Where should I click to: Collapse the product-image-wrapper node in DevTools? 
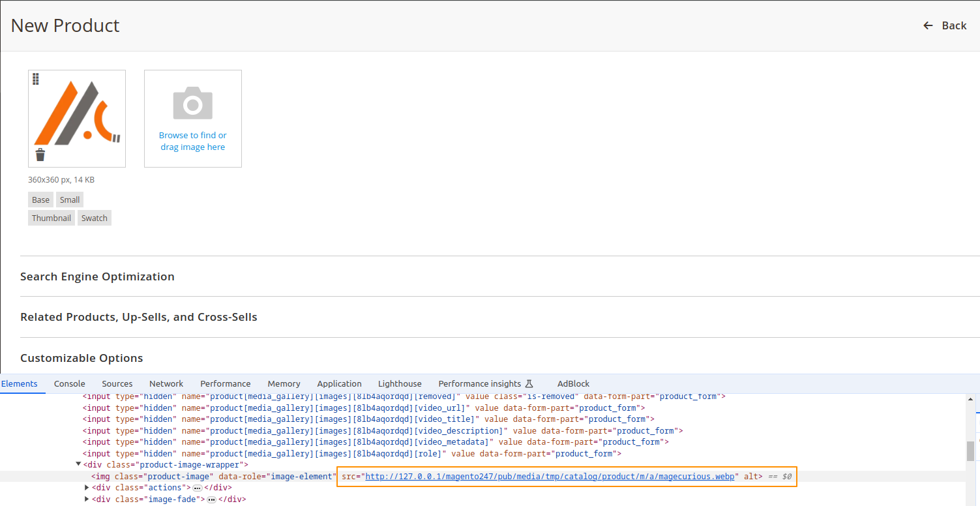coord(78,464)
